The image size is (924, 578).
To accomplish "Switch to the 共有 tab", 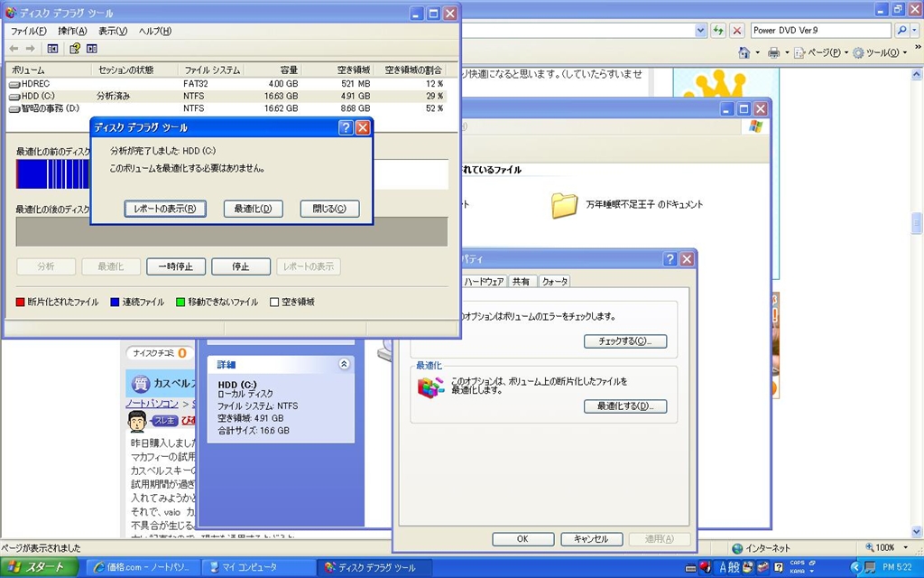I will click(521, 282).
